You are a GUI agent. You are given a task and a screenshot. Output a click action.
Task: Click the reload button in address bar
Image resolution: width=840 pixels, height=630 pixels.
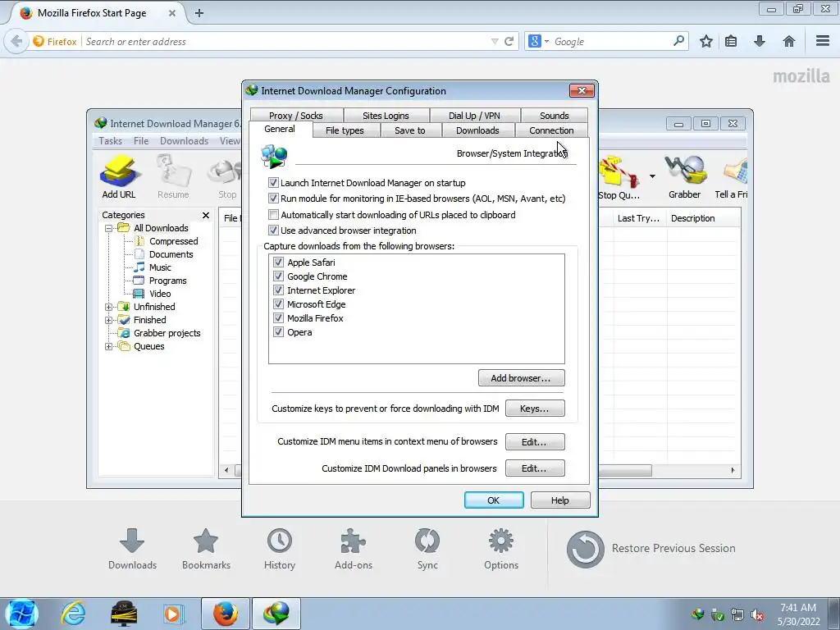(509, 41)
